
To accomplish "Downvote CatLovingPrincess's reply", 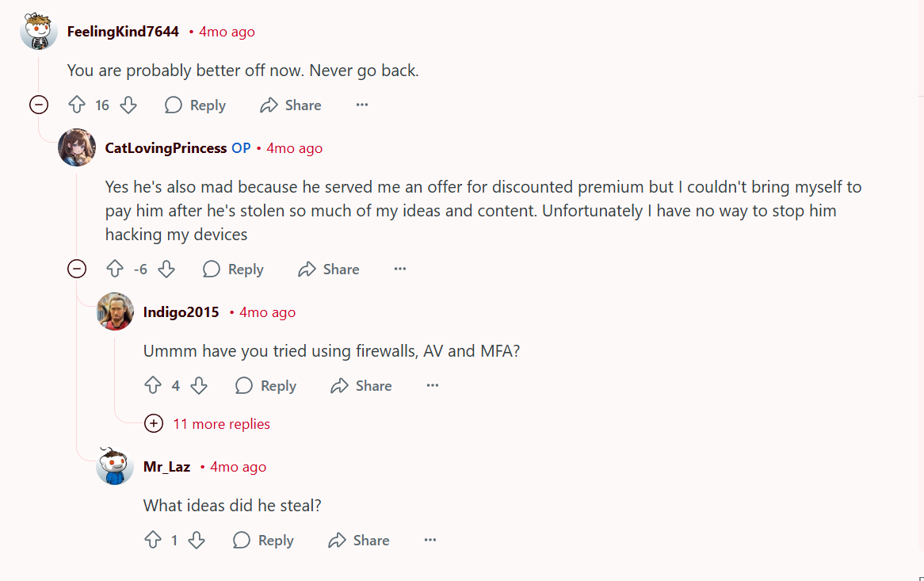I will pos(166,269).
